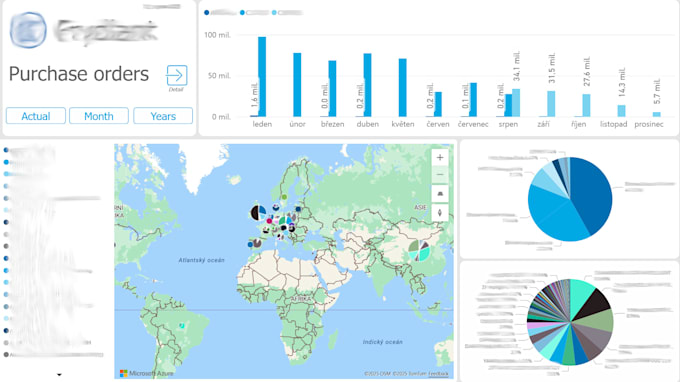680x382 pixels.
Task: Open the Detail arrow icon
Action: coord(177,75)
